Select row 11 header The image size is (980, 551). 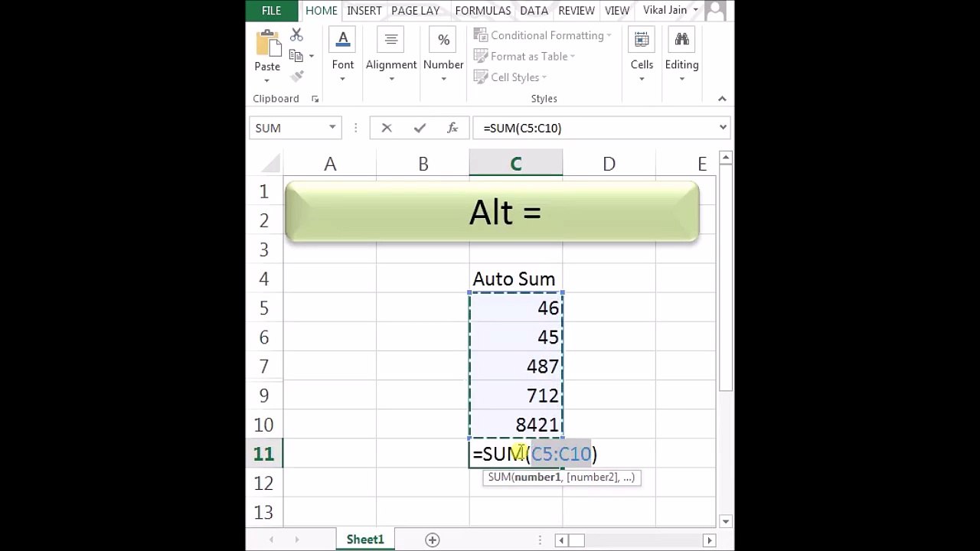(264, 454)
